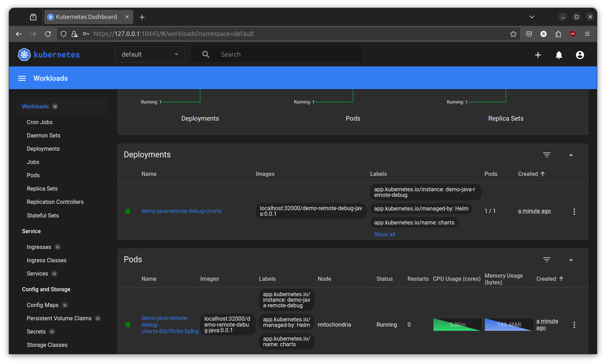Open notifications bell
The height and width of the screenshot is (364, 606).
pos(559,55)
